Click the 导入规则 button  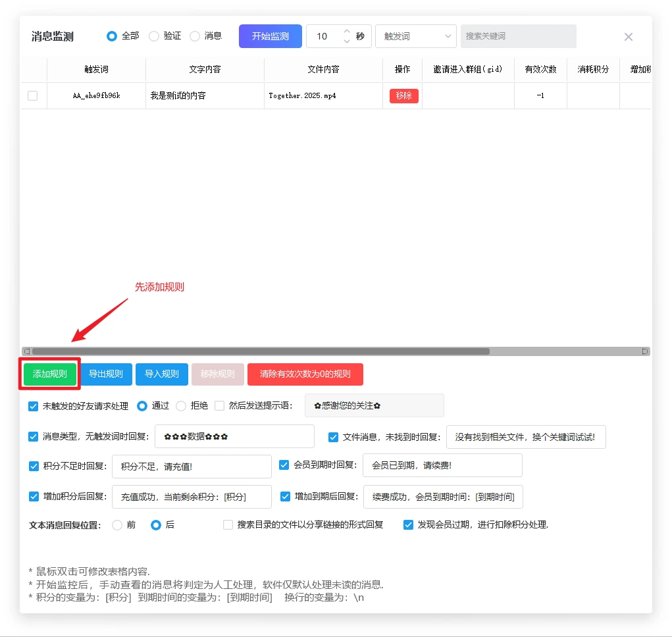162,374
